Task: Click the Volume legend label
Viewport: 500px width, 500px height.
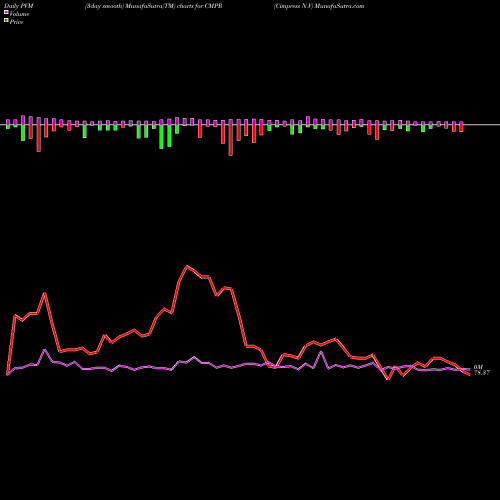Action: [19, 14]
